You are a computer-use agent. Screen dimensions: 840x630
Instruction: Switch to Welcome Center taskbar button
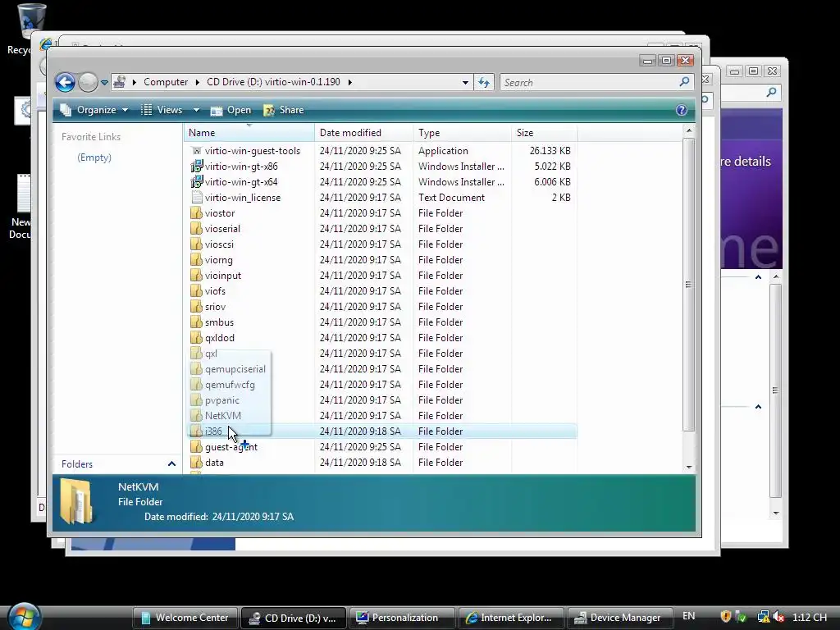tap(185, 618)
